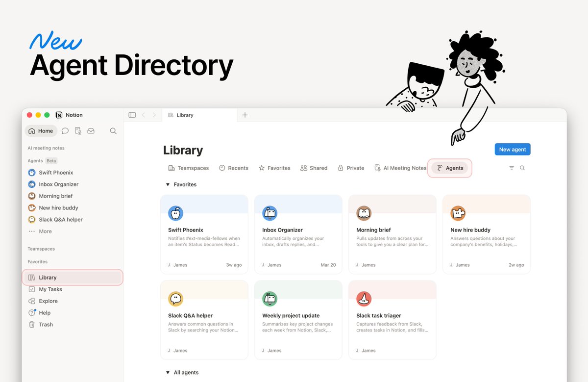Open the Slack Q&A helper card title

[190, 316]
